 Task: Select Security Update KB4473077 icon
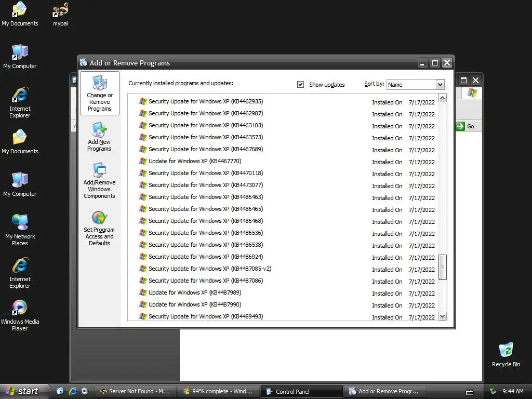point(143,185)
